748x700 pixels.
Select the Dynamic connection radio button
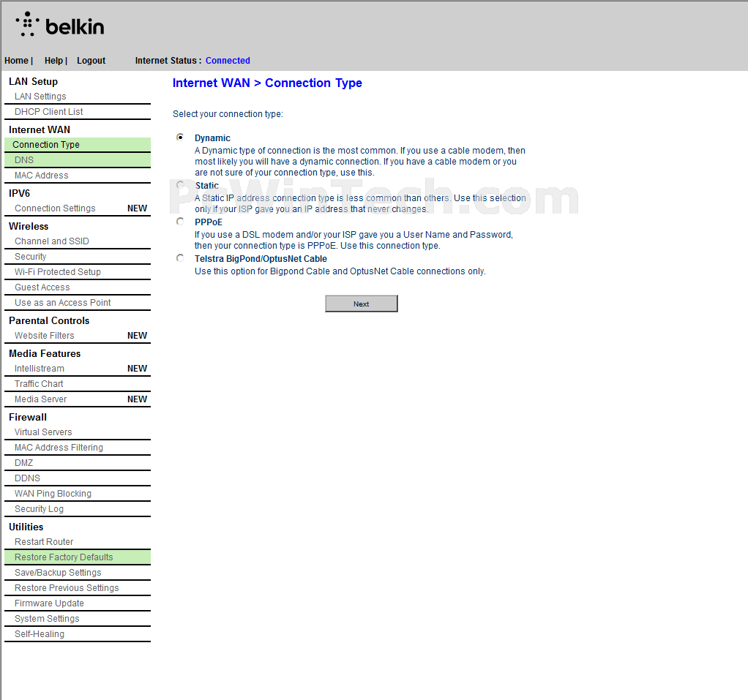coord(180,138)
